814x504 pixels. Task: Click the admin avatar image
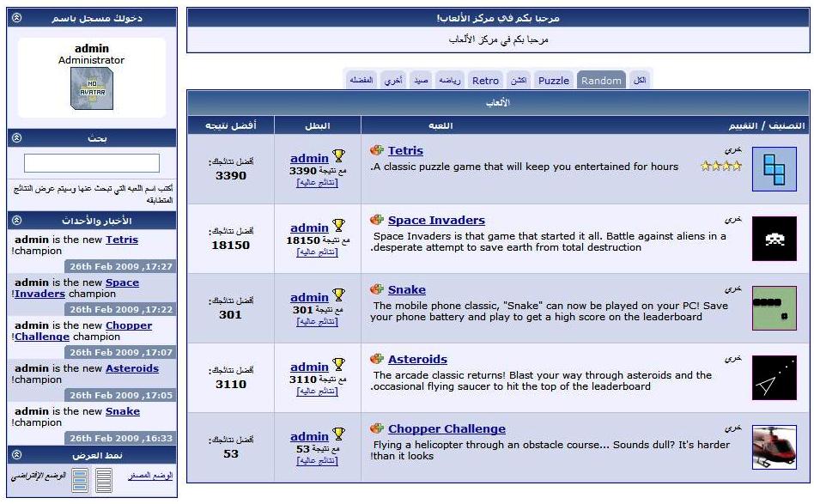coord(91,88)
